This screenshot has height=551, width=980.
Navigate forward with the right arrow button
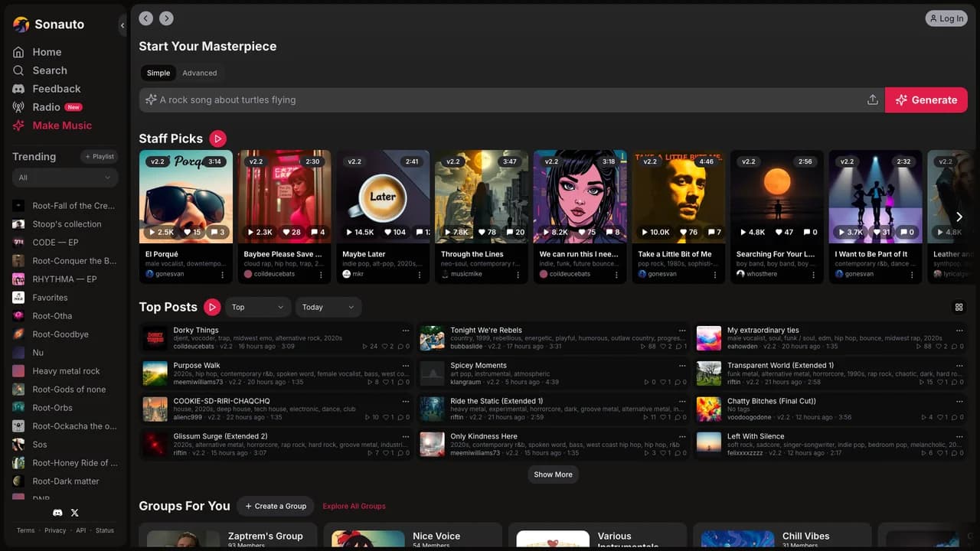click(166, 18)
